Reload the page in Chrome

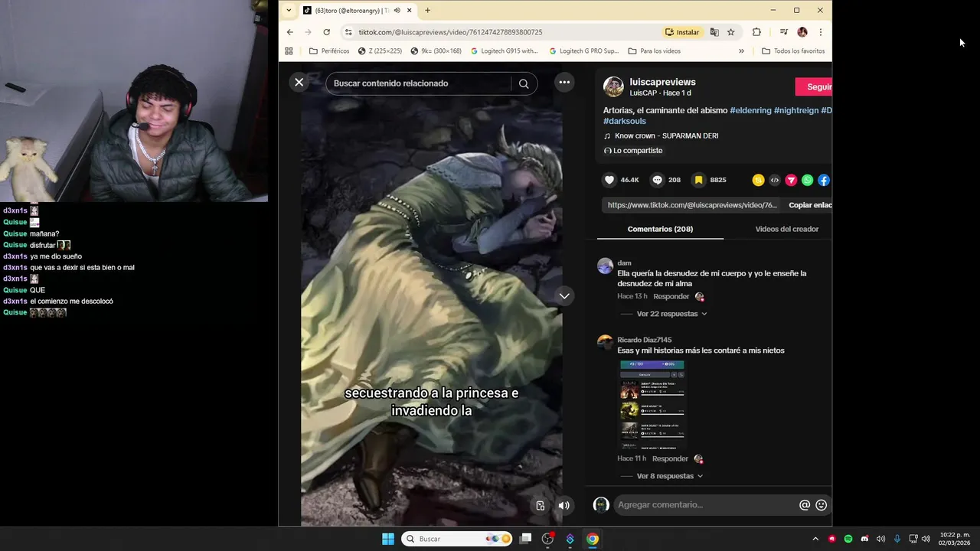pos(326,32)
